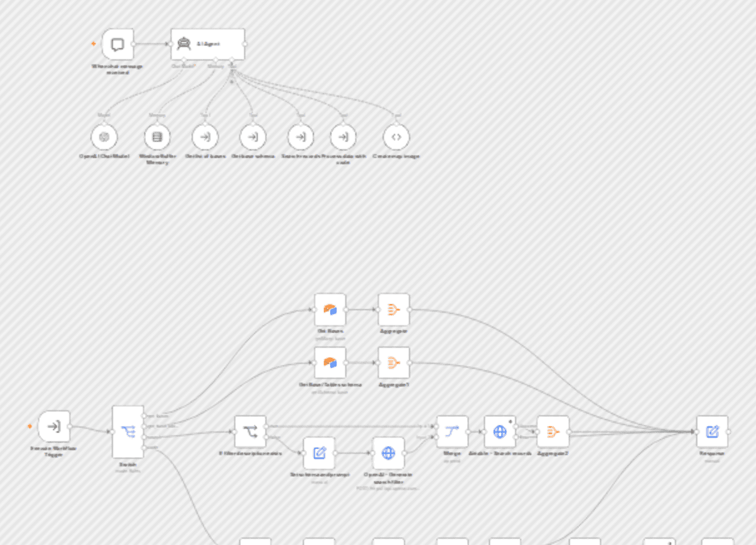Screen dimensions: 756x545
Task: Click the AI Agent output port
Action: point(245,44)
